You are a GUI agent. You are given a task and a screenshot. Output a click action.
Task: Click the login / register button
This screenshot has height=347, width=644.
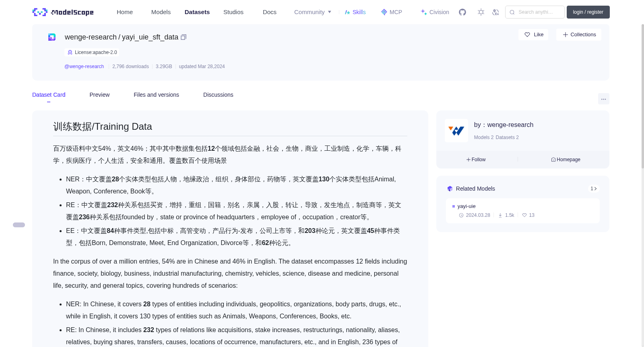pyautogui.click(x=588, y=12)
